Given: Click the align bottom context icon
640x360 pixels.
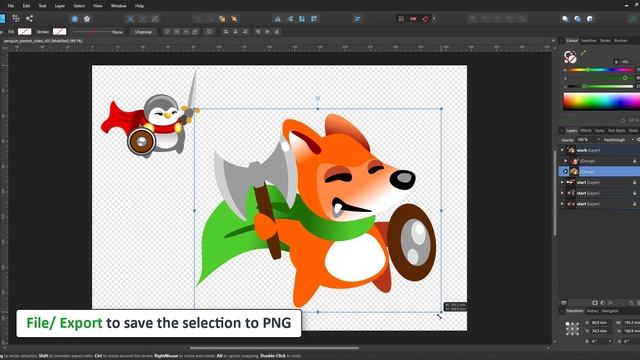Looking at the screenshot, I should click(x=277, y=31).
